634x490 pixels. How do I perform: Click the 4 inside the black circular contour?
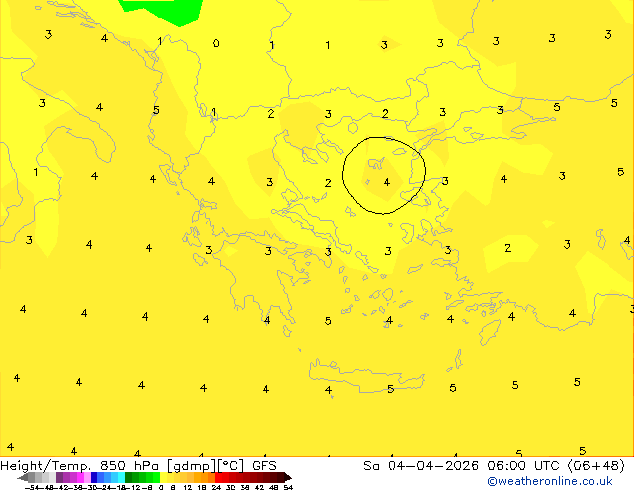pyautogui.click(x=387, y=182)
